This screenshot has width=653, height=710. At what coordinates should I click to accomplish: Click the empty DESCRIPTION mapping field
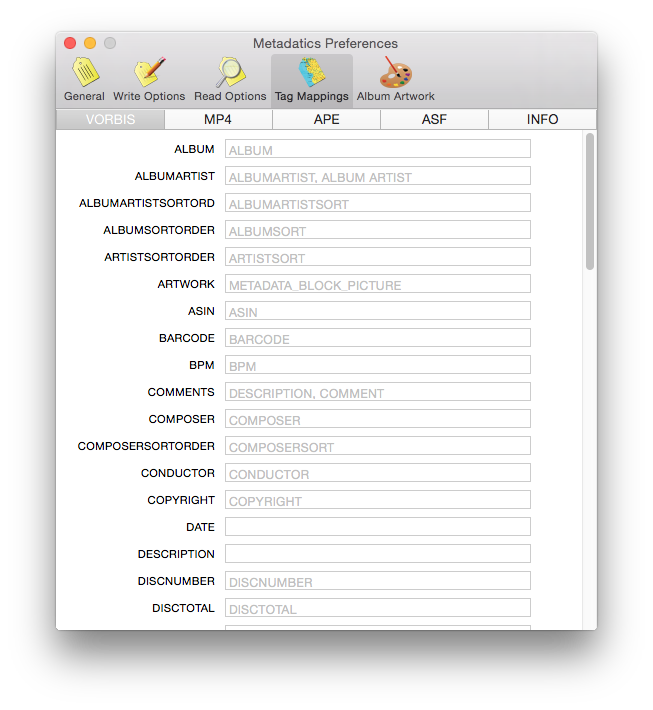point(378,554)
